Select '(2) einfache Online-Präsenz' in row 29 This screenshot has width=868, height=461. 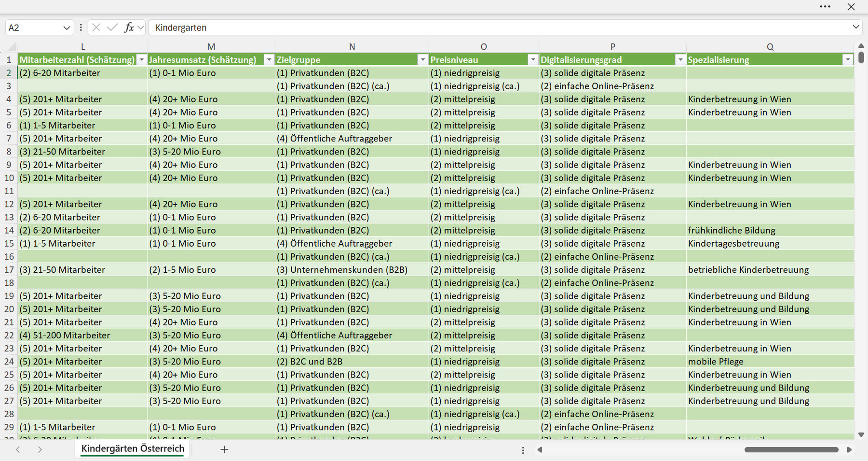pyautogui.click(x=612, y=427)
